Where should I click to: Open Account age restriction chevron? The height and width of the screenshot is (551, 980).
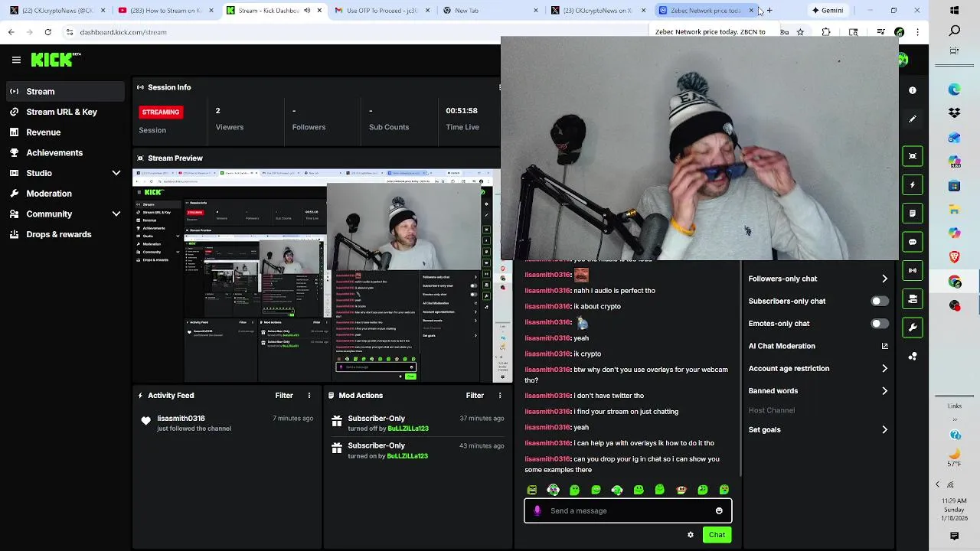coord(884,368)
